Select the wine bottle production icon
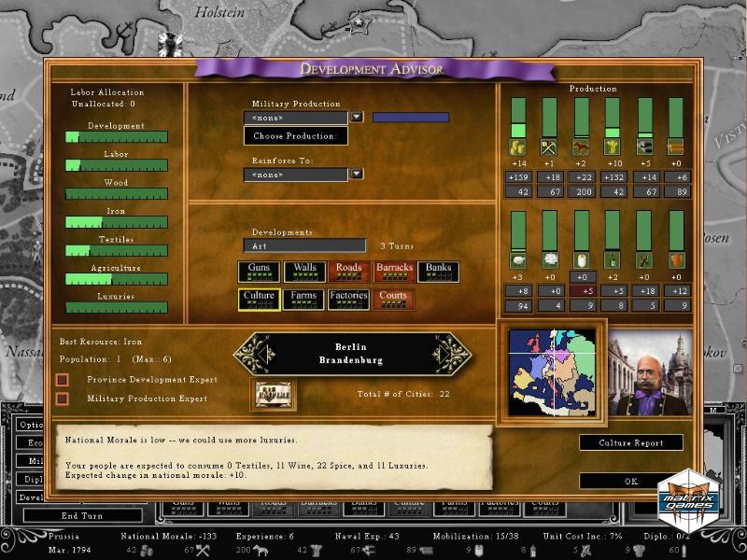747x560 pixels. [613, 260]
